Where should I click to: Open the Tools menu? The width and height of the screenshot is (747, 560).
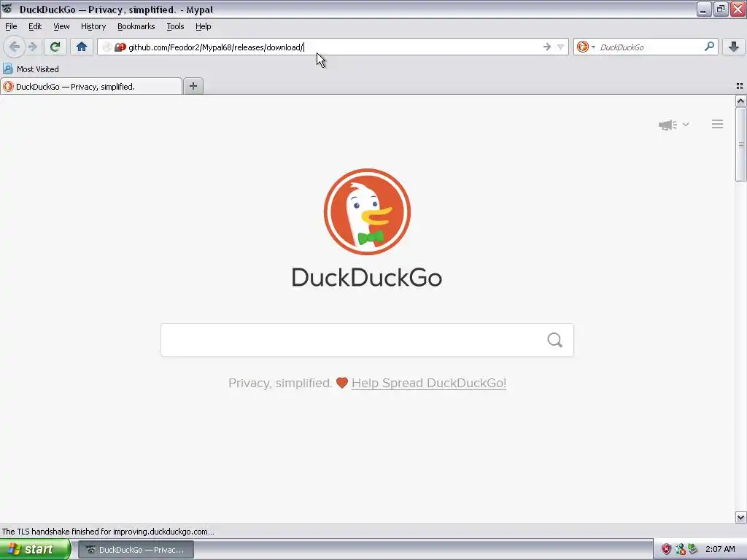coord(175,26)
